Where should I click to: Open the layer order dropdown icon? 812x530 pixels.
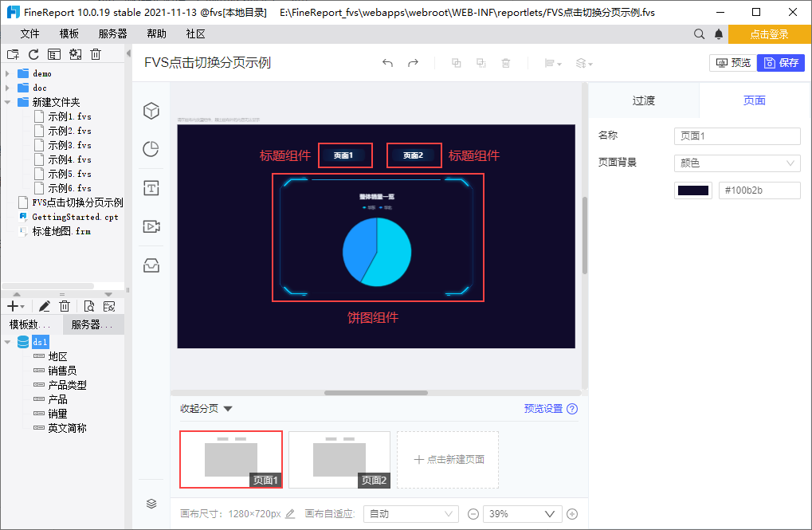[x=583, y=63]
